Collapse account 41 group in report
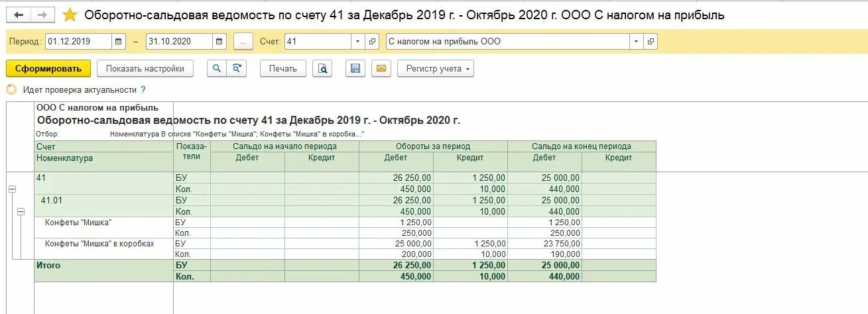This screenshot has height=314, width=868. click(x=11, y=189)
